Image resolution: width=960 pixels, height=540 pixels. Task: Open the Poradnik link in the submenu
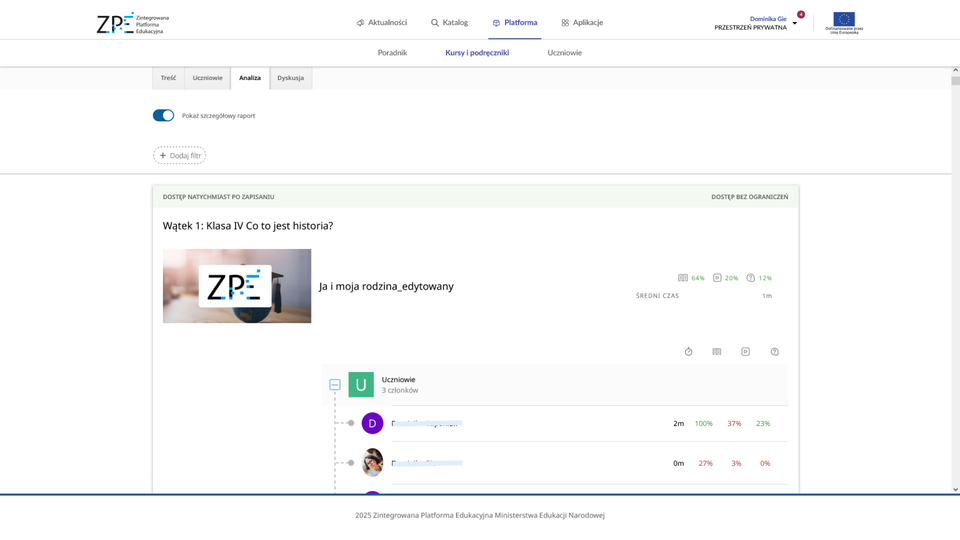[x=392, y=53]
